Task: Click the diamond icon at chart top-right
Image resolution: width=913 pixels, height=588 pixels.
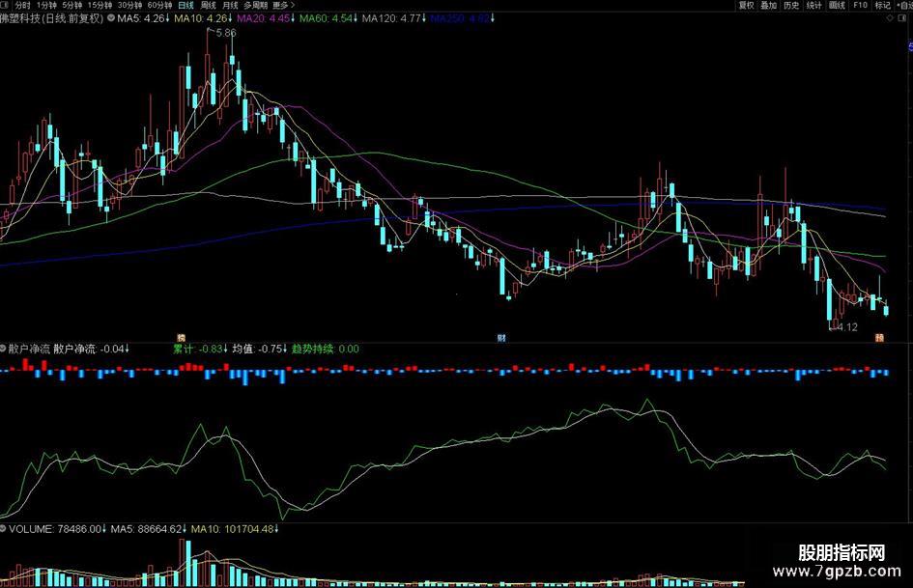Action: pos(890,18)
